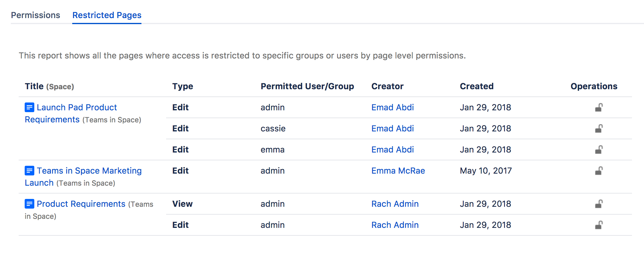View Emma McRae's creator profile
The image size is (644, 255).
click(x=398, y=171)
